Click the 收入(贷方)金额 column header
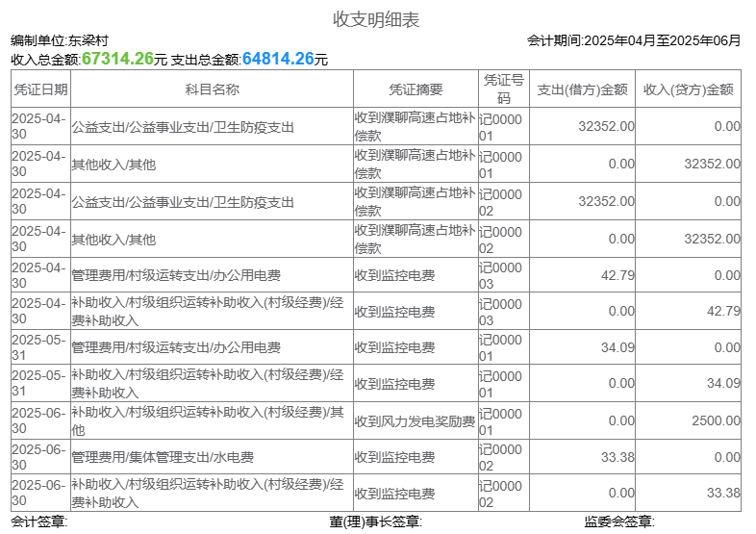The image size is (756, 534). (688, 89)
